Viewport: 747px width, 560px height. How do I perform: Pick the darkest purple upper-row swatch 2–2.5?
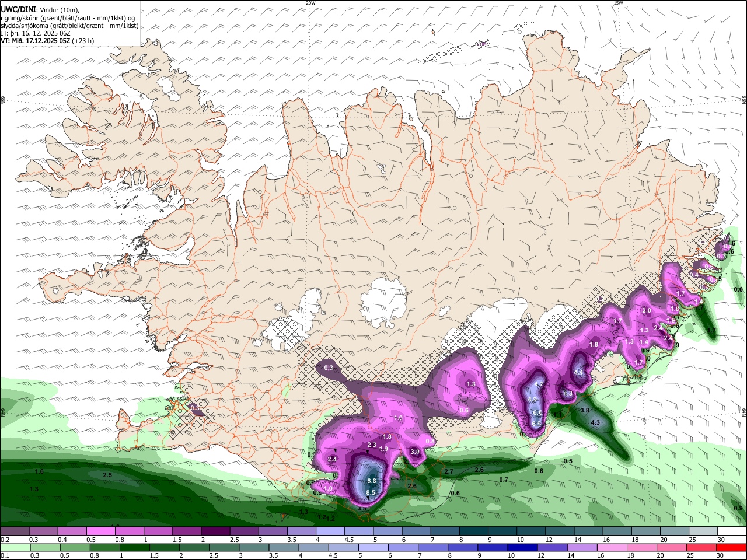[x=215, y=531]
